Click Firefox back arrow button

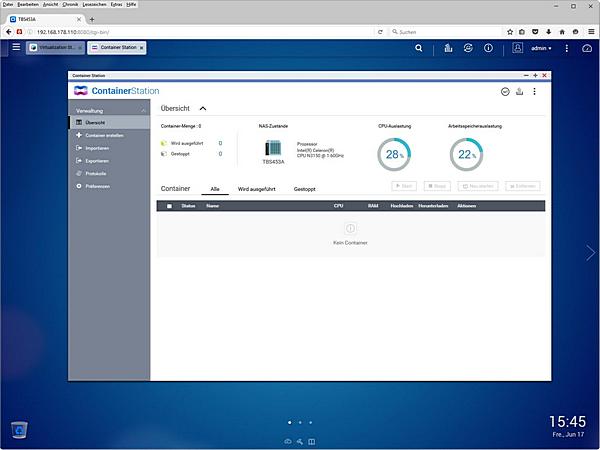[x=8, y=32]
